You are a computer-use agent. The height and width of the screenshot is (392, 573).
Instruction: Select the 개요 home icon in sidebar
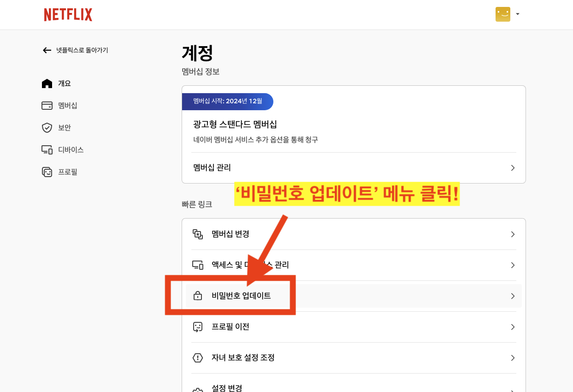click(x=47, y=83)
